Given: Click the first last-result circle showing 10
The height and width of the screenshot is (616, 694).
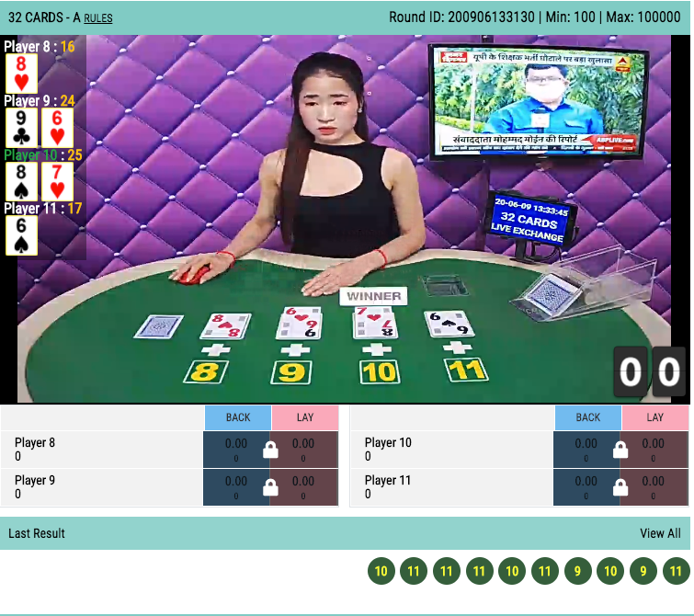Looking at the screenshot, I should (x=381, y=571).
